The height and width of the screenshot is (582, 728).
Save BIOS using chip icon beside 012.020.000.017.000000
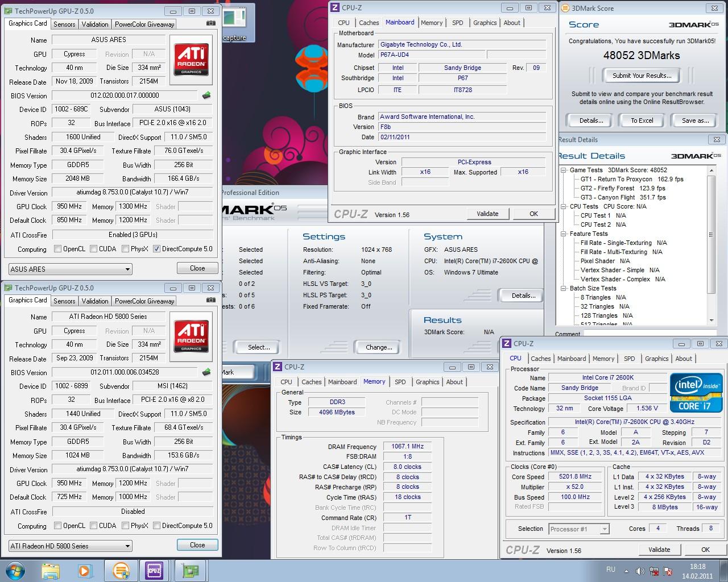point(206,95)
